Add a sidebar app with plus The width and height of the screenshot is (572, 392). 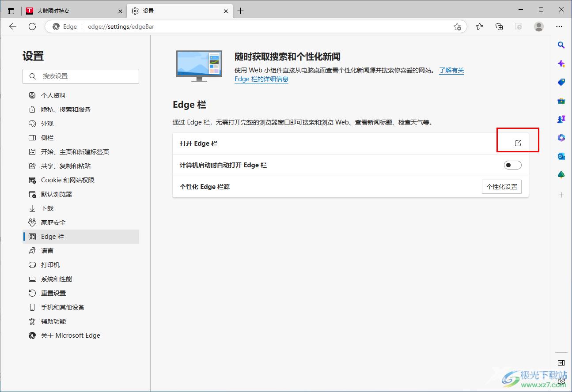[561, 195]
